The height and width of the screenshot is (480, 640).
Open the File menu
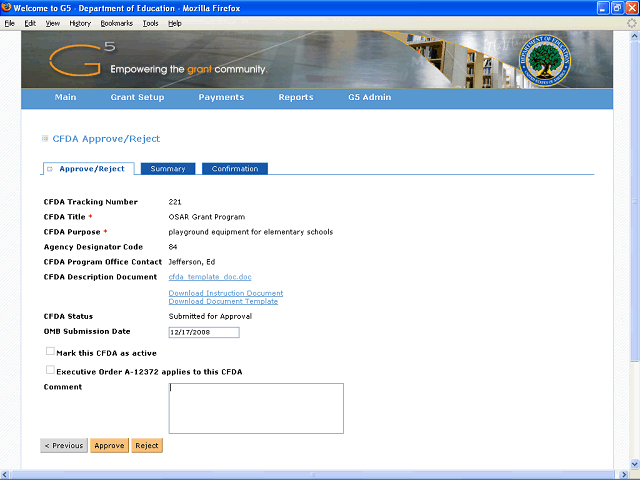pyautogui.click(x=9, y=23)
